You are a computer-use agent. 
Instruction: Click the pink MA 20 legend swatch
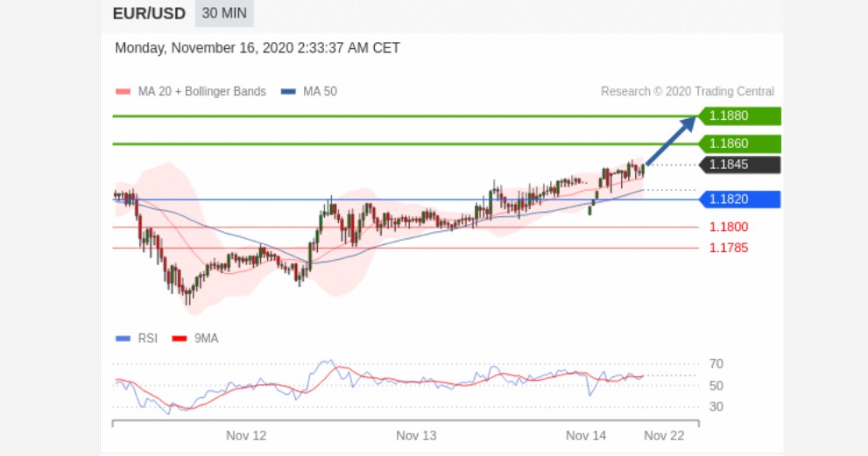[123, 92]
